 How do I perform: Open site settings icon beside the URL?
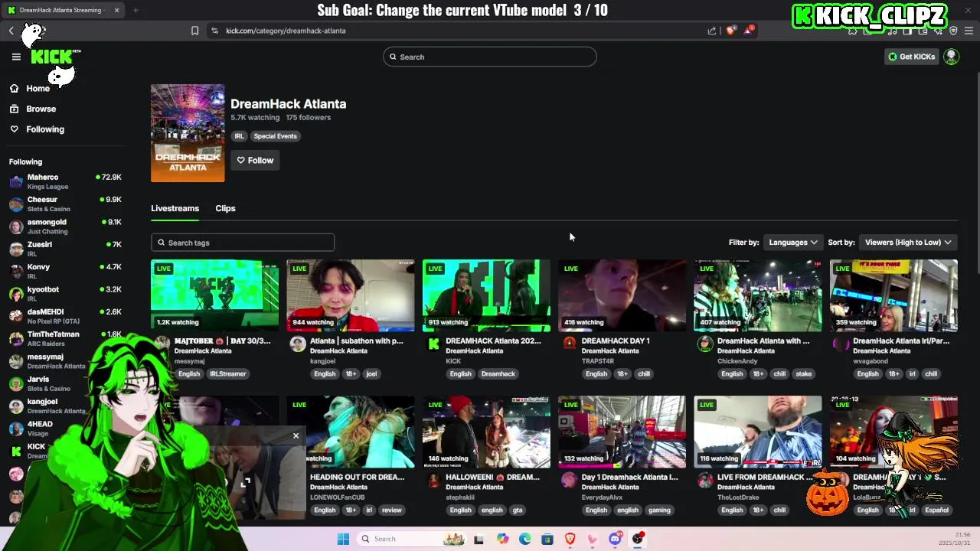214,31
